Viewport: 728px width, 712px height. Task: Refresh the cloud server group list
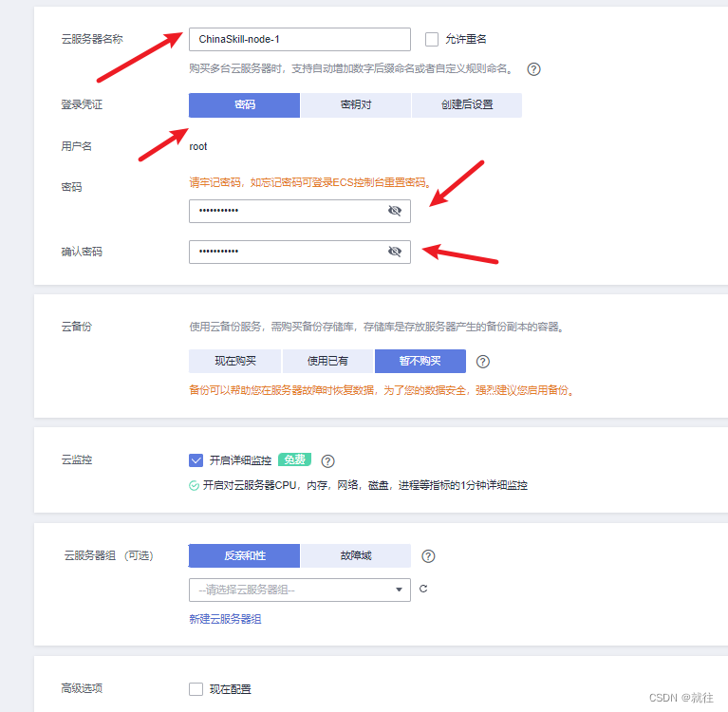(423, 589)
